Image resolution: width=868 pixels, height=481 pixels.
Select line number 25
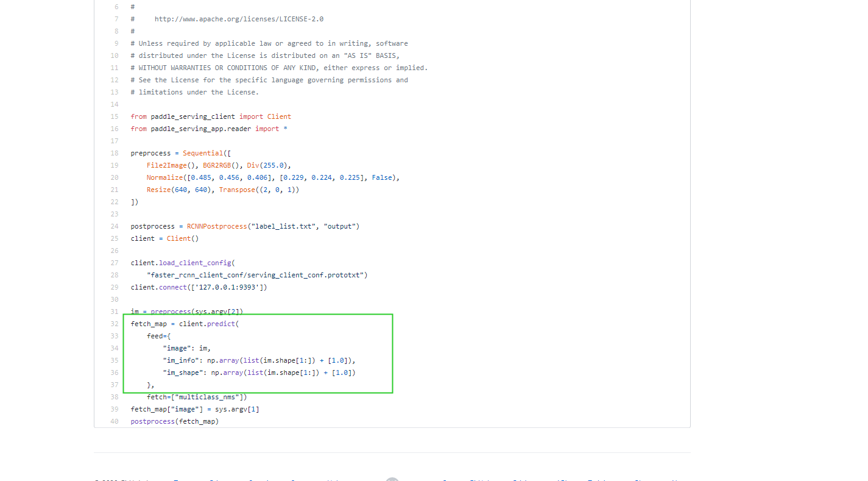(x=115, y=238)
